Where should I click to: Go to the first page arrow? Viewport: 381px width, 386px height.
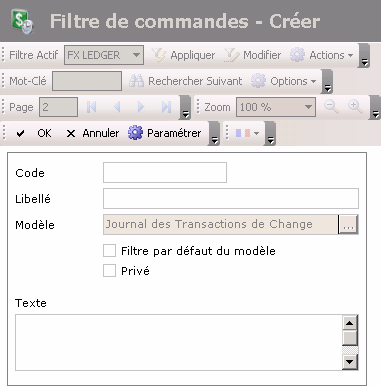click(x=91, y=107)
